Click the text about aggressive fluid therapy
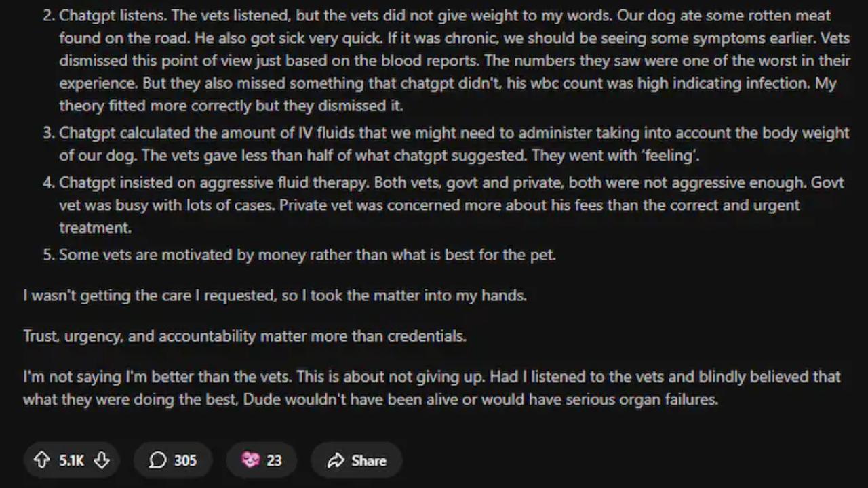The image size is (868, 488). (448, 205)
